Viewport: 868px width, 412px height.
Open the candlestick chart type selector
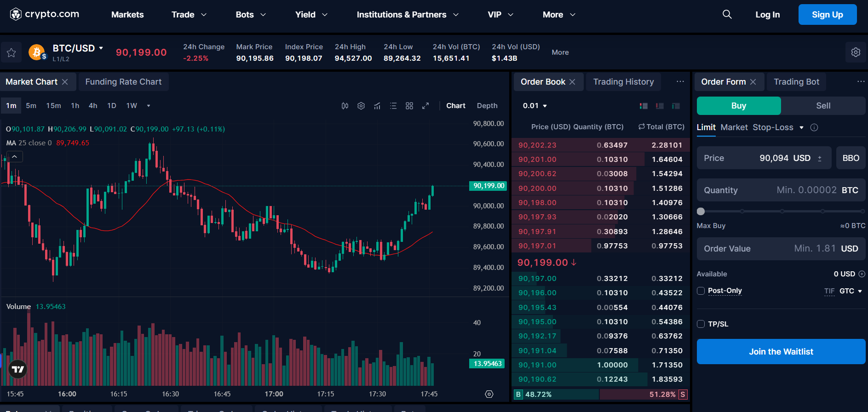pyautogui.click(x=345, y=106)
